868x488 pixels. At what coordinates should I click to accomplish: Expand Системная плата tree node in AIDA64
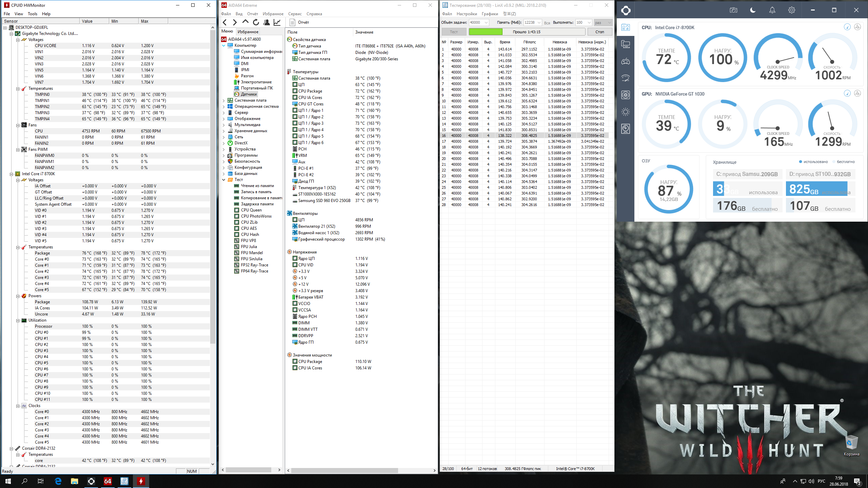[224, 100]
